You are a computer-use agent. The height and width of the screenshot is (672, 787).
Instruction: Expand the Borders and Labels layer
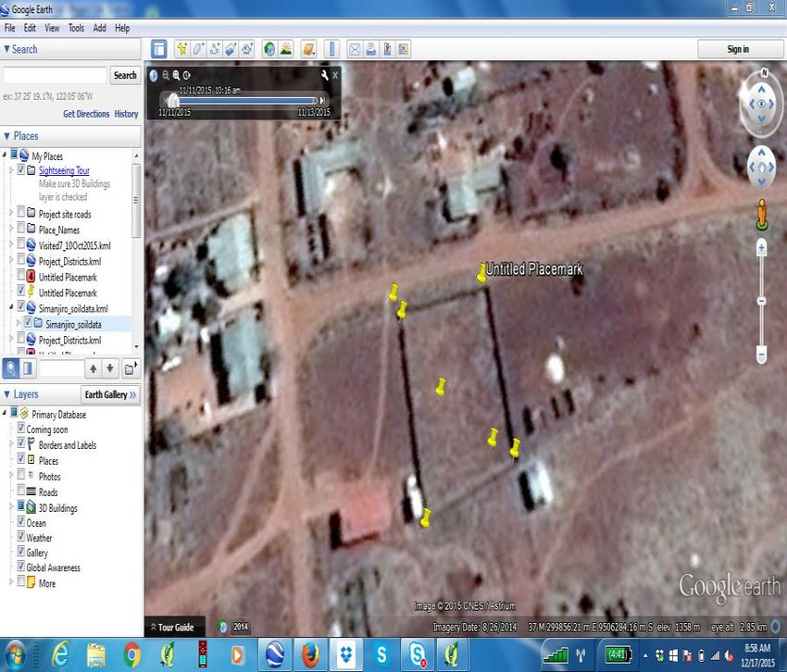(11, 444)
